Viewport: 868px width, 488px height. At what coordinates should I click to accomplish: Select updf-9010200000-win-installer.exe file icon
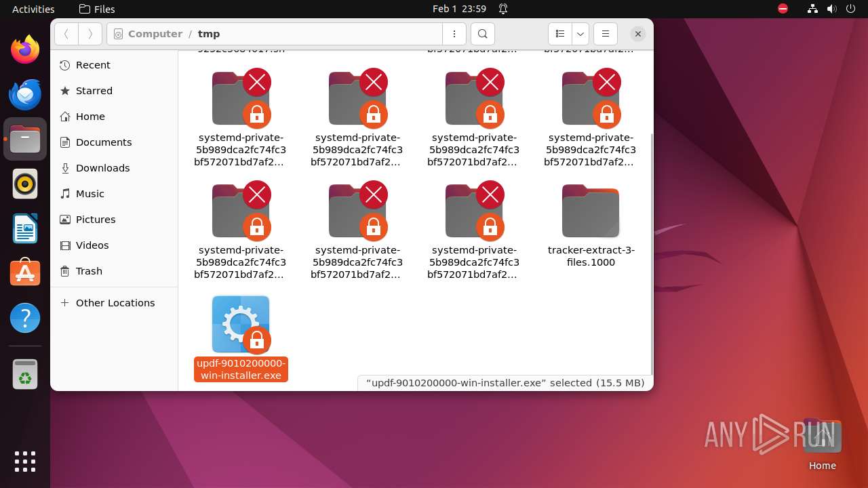(241, 324)
